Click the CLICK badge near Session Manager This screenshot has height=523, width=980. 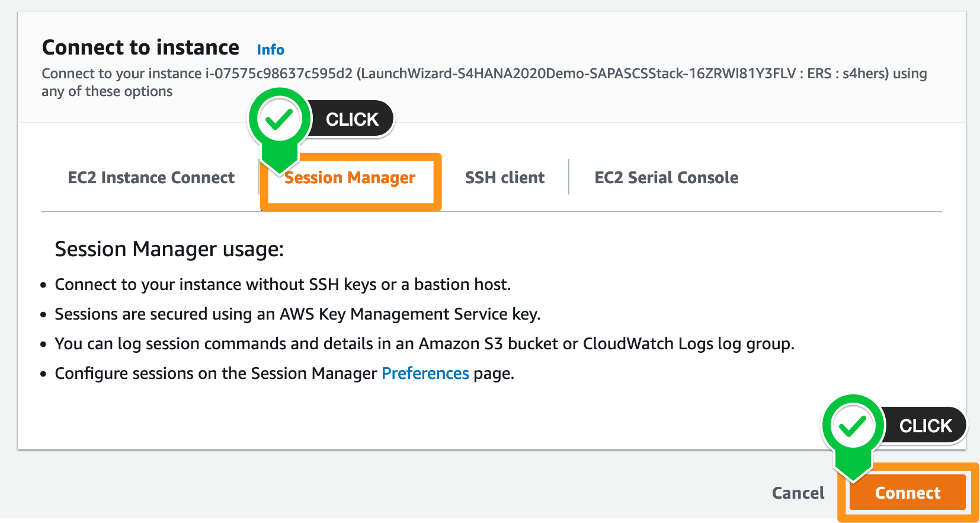point(353,119)
